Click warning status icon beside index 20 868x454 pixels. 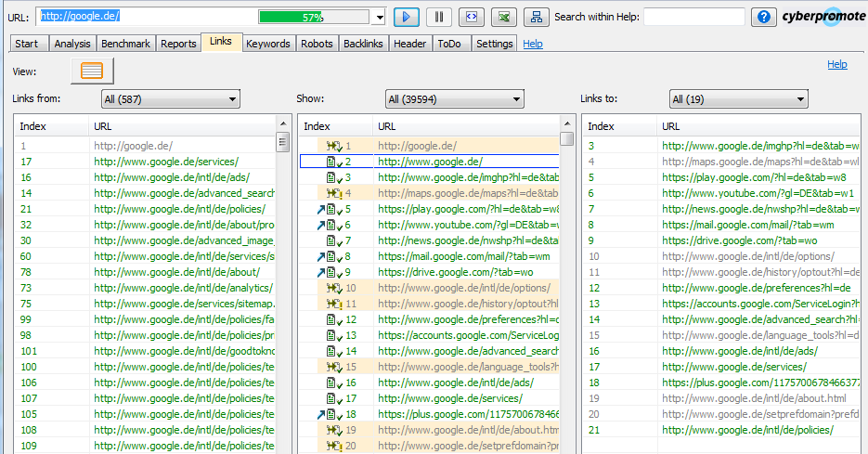click(x=334, y=446)
